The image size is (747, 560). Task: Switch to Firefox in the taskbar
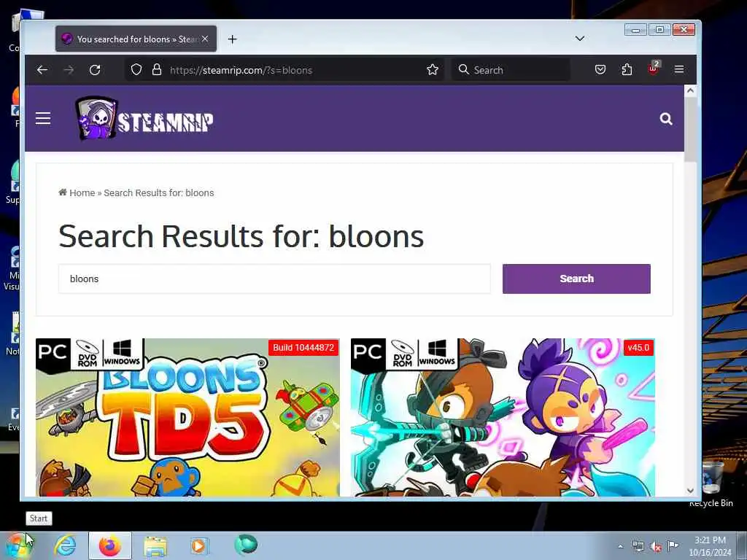coord(110,545)
